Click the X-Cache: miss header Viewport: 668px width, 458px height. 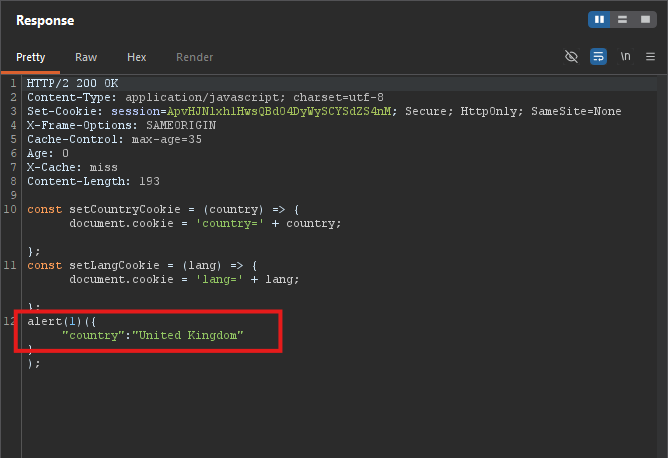click(x=72, y=167)
